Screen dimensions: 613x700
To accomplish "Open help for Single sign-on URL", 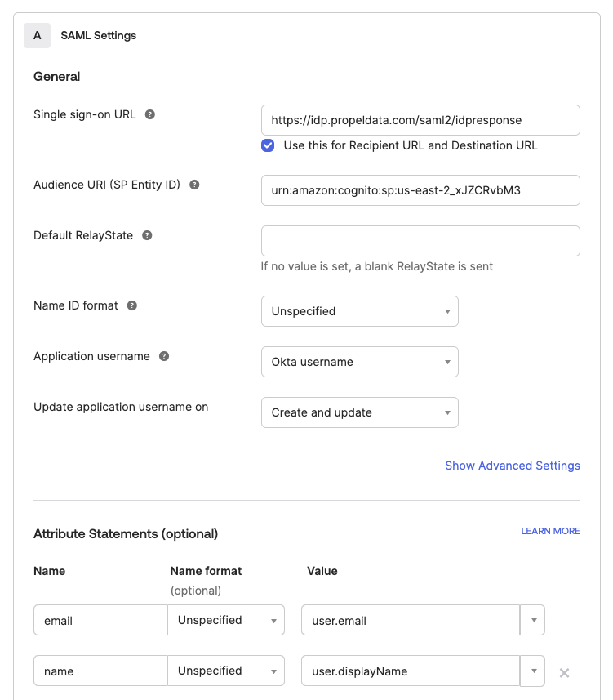I will point(149,114).
